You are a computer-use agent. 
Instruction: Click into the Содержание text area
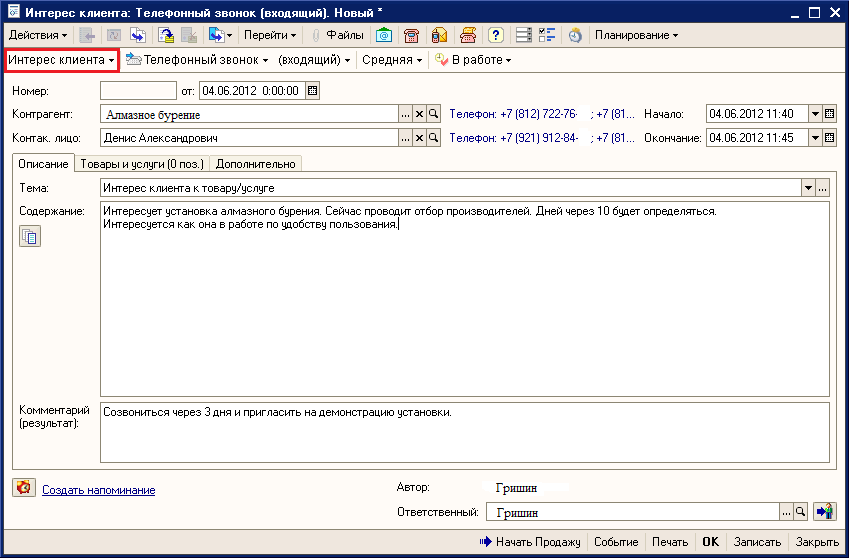tap(465, 299)
